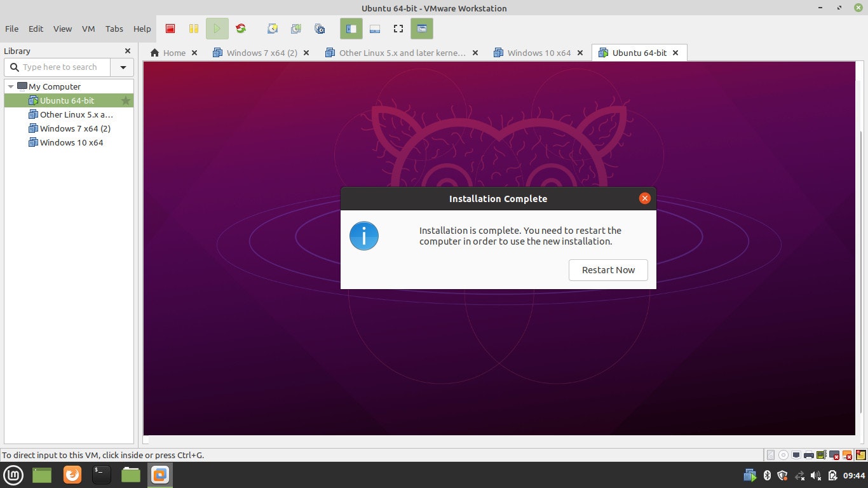The image size is (868, 488).
Task: Open the VM menu
Action: (x=88, y=29)
